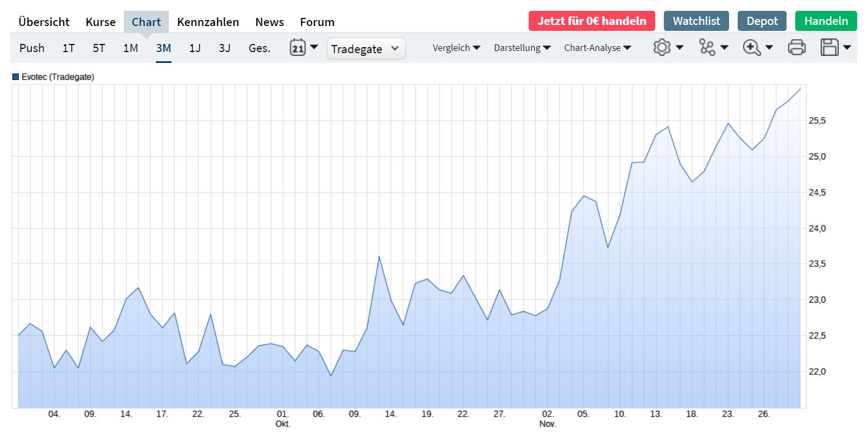Click the '13.' date axis label

click(656, 414)
